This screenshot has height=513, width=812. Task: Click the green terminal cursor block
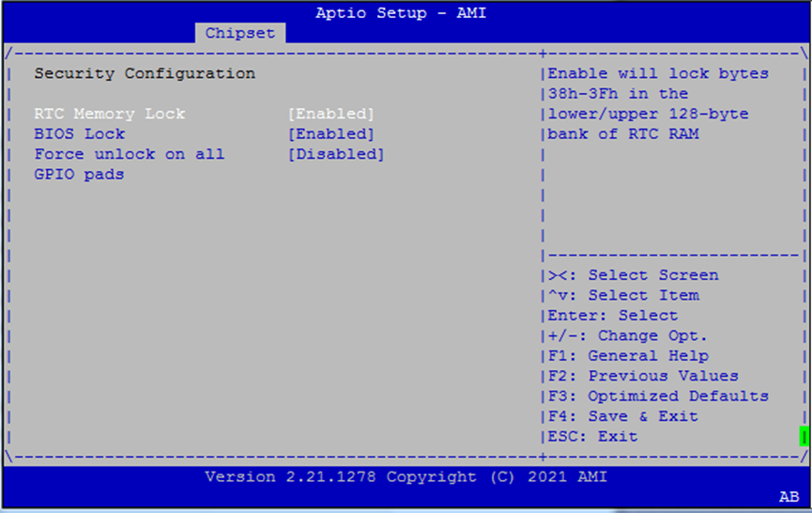[804, 436]
